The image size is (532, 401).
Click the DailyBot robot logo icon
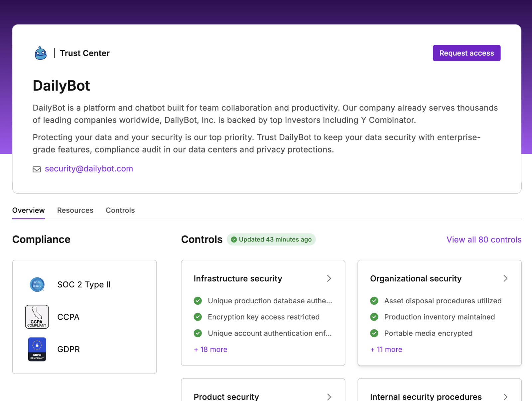tap(41, 53)
